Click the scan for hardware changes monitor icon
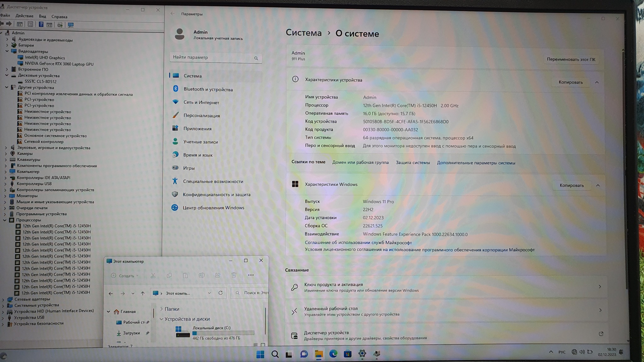The width and height of the screenshot is (644, 362). pyautogui.click(x=71, y=25)
